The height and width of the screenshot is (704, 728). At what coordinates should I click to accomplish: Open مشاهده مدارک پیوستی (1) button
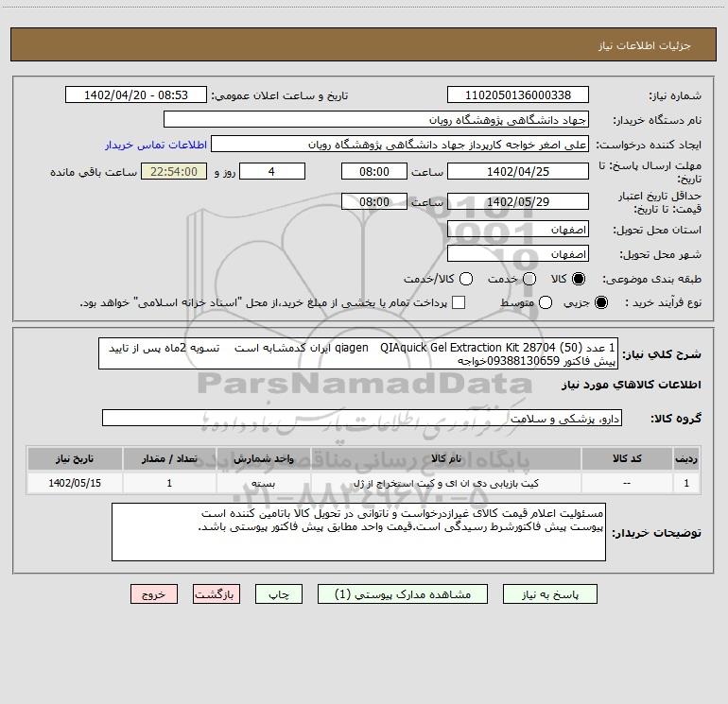tap(403, 594)
